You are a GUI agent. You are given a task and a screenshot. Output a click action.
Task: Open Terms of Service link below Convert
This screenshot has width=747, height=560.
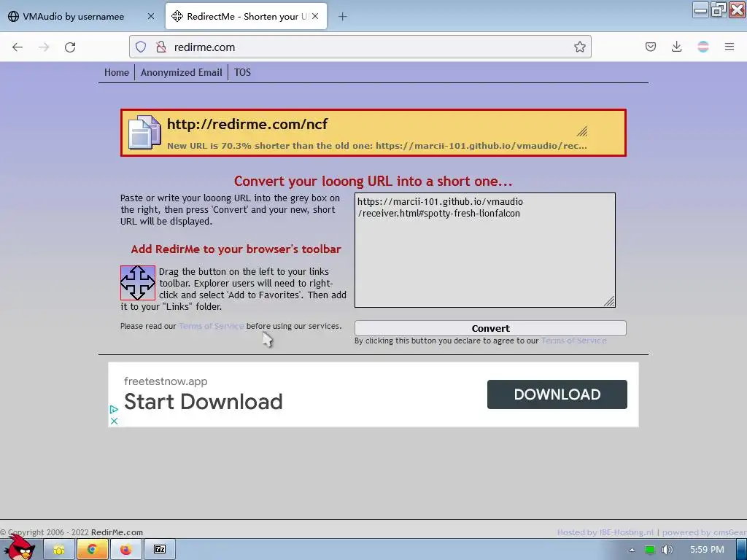pos(574,341)
